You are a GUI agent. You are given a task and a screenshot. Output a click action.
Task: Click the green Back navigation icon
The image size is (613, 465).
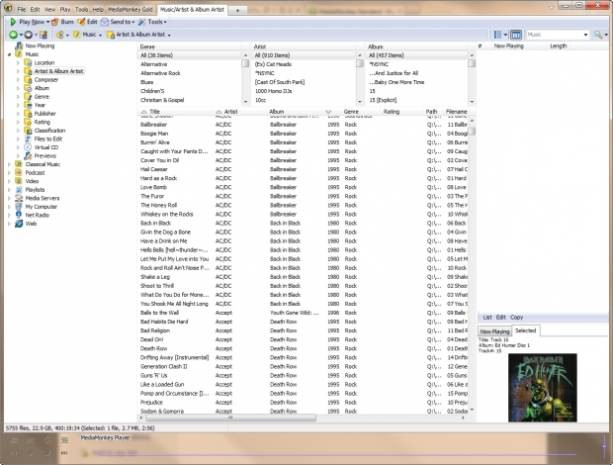pyautogui.click(x=13, y=35)
